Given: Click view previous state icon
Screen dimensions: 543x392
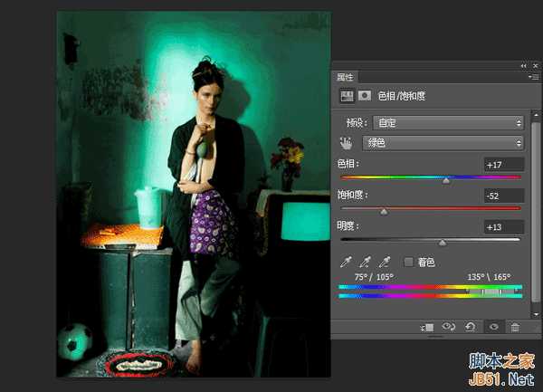Looking at the screenshot, I should 450,326.
